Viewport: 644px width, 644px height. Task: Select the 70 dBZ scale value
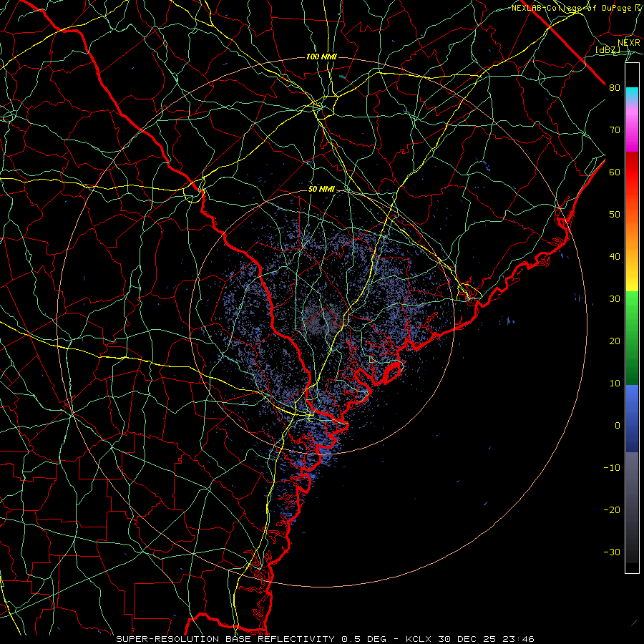coord(615,130)
